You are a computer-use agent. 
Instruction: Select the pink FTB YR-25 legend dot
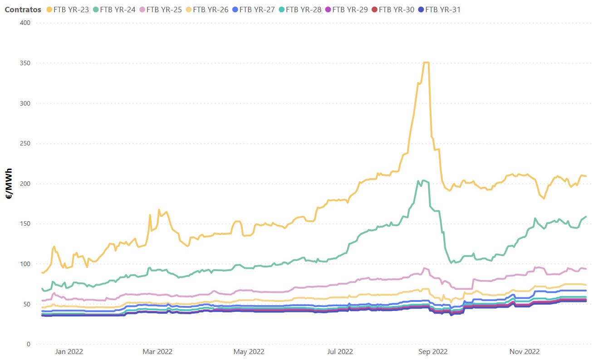click(x=142, y=10)
